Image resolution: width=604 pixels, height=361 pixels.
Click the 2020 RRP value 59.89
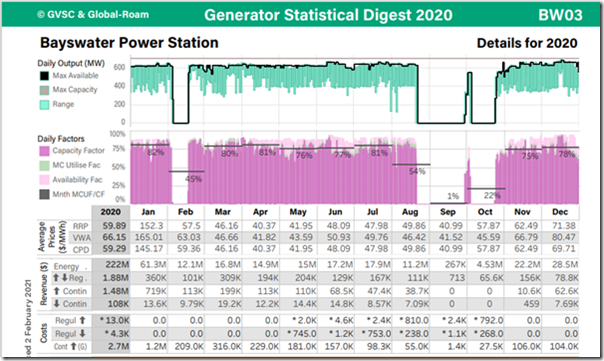[114, 226]
